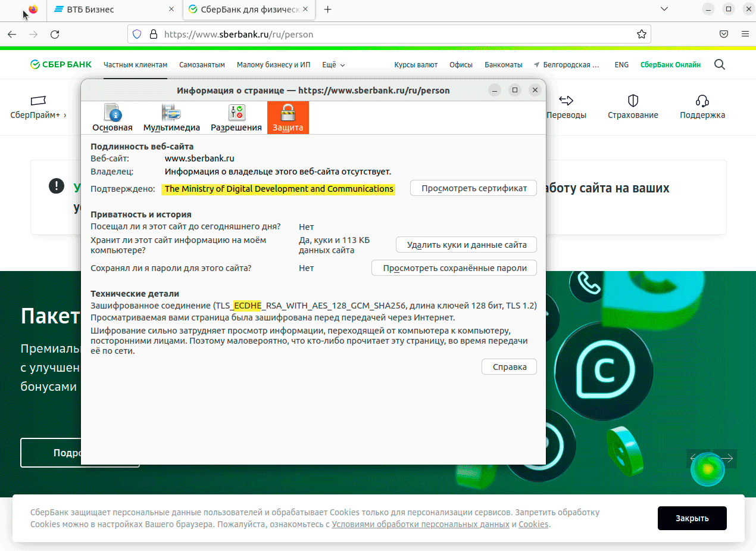
Task: Open the Курсы валют link
Action: (x=416, y=65)
